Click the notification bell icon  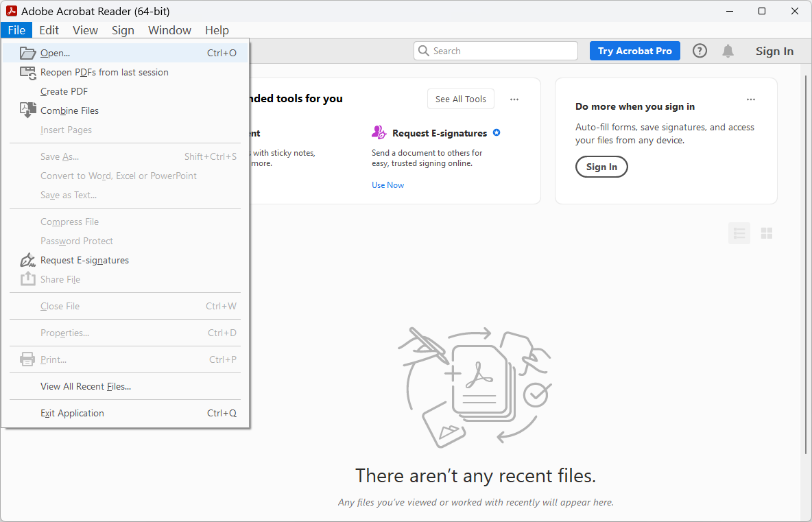pos(728,50)
